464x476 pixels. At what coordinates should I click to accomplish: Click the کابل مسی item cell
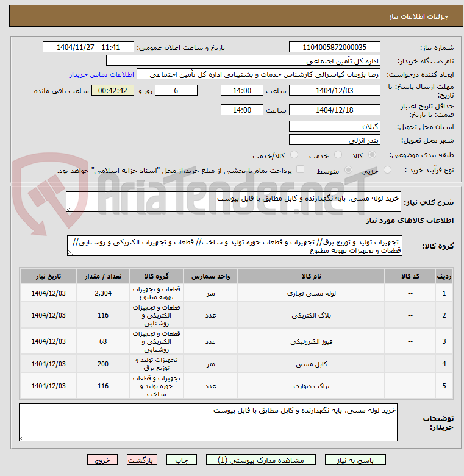[311, 364]
